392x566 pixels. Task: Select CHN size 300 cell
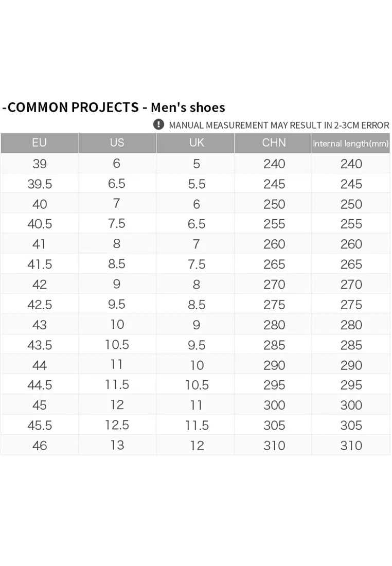click(x=274, y=405)
